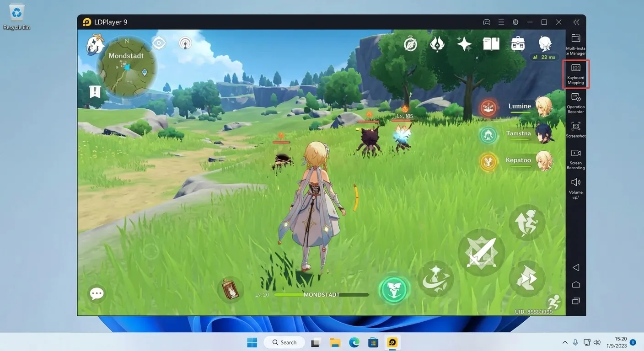644x351 pixels.
Task: Click the character HP bar labeled MONDSTADT
Action: [322, 295]
